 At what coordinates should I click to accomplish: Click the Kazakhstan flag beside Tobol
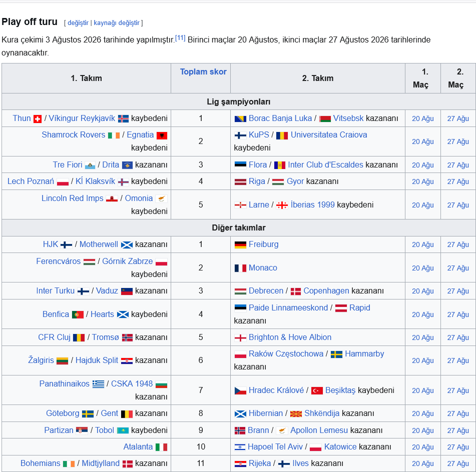(123, 430)
